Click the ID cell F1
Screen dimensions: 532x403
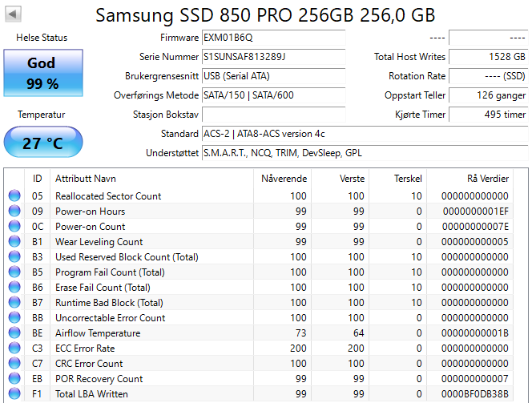click(x=37, y=394)
